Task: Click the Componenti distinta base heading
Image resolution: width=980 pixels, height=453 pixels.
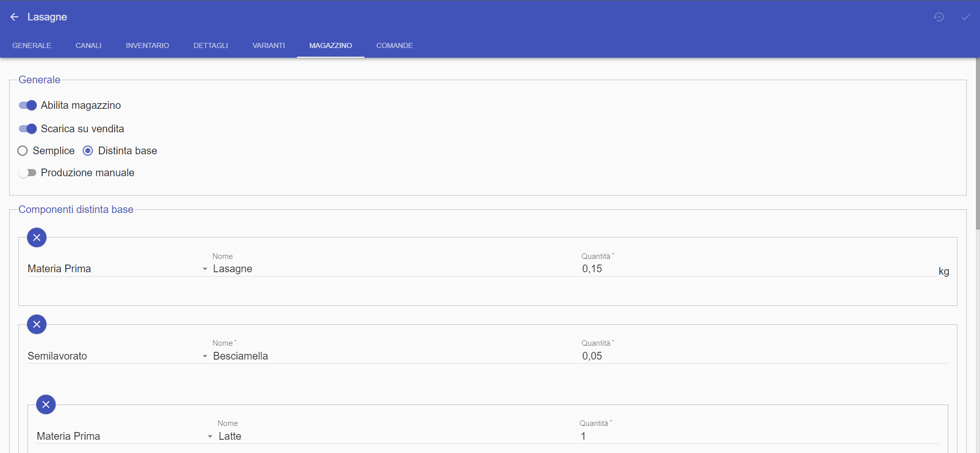Action: 76,209
